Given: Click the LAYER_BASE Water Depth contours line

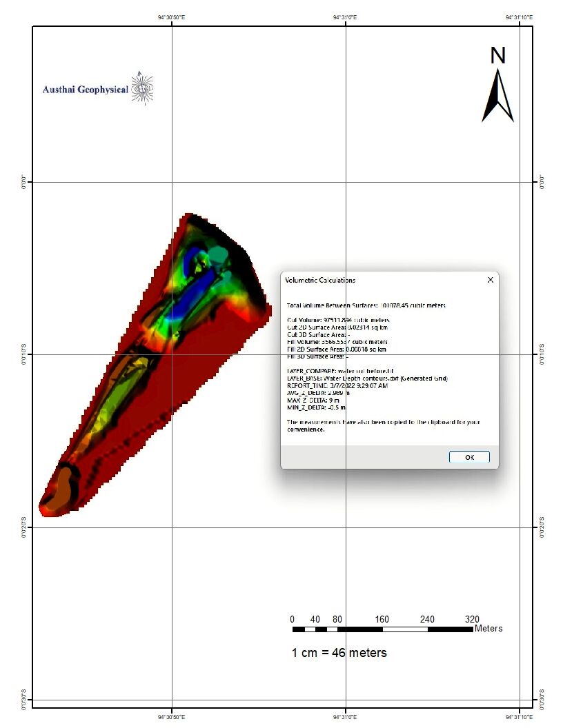Looking at the screenshot, I should [x=366, y=378].
